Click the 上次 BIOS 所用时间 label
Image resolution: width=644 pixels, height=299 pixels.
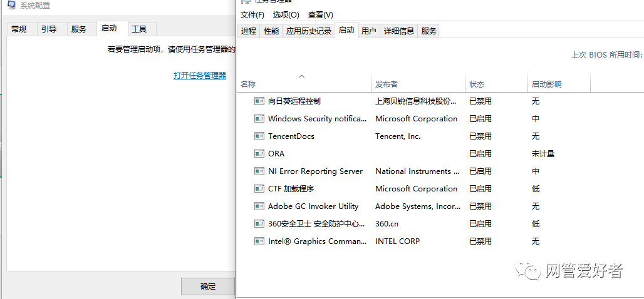tap(608, 54)
